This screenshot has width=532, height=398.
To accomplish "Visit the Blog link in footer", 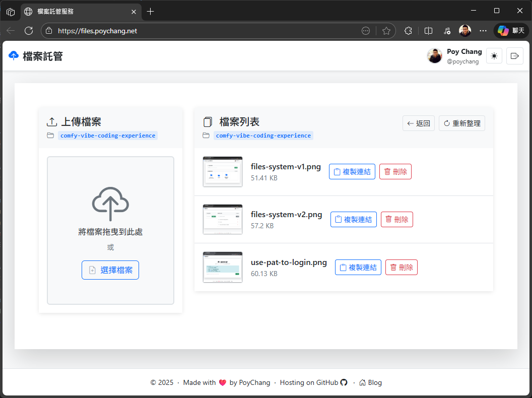I will tap(370, 382).
